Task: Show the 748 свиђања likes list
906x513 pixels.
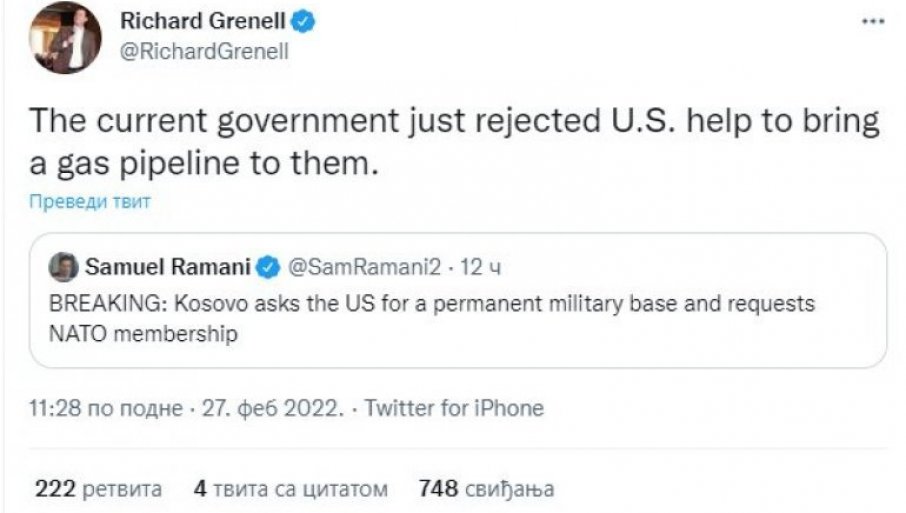Action: point(486,489)
